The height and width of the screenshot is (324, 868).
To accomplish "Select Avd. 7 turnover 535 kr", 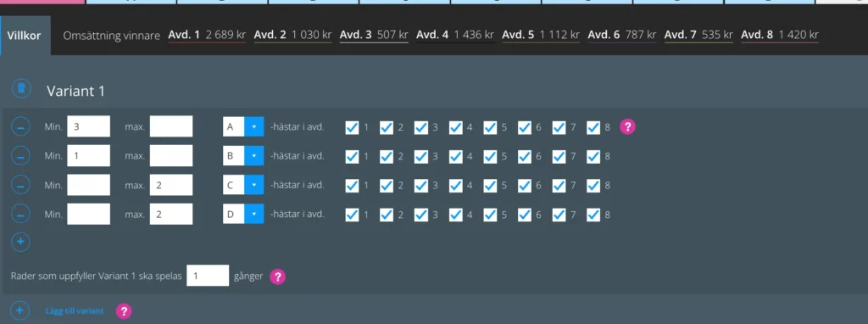I will coord(698,36).
